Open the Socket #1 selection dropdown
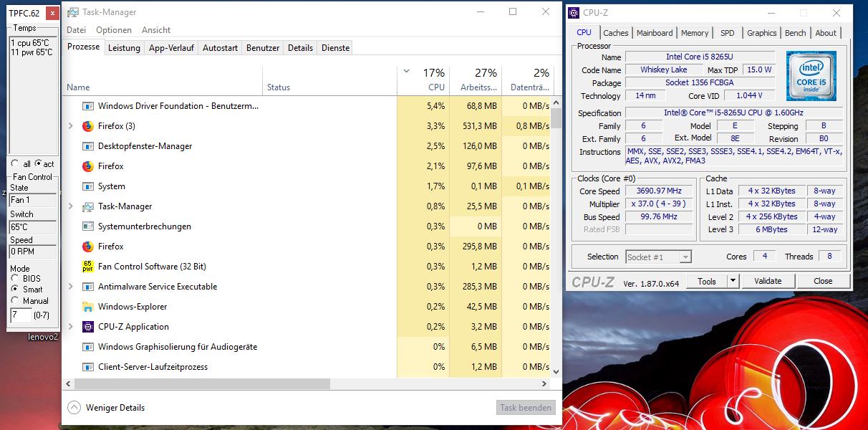This screenshot has height=430, width=868. pyautogui.click(x=685, y=257)
